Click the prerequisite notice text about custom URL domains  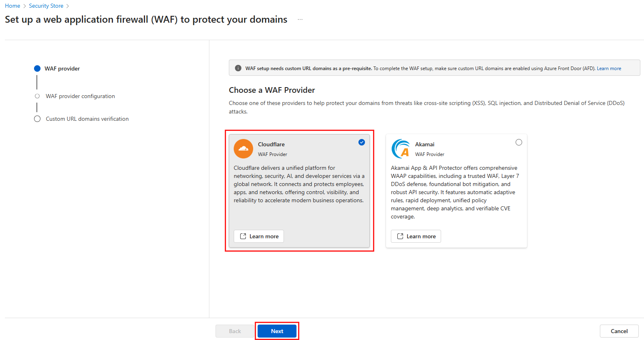(x=420, y=68)
